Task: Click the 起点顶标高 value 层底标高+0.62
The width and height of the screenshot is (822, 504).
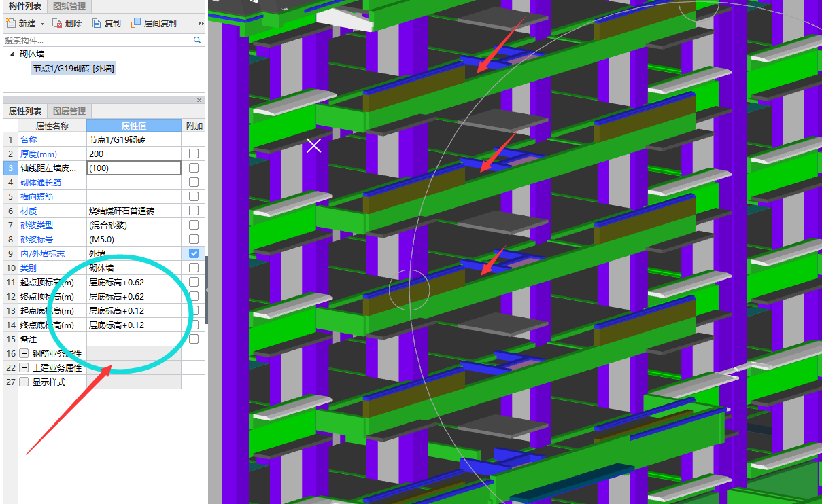Action: (x=134, y=282)
